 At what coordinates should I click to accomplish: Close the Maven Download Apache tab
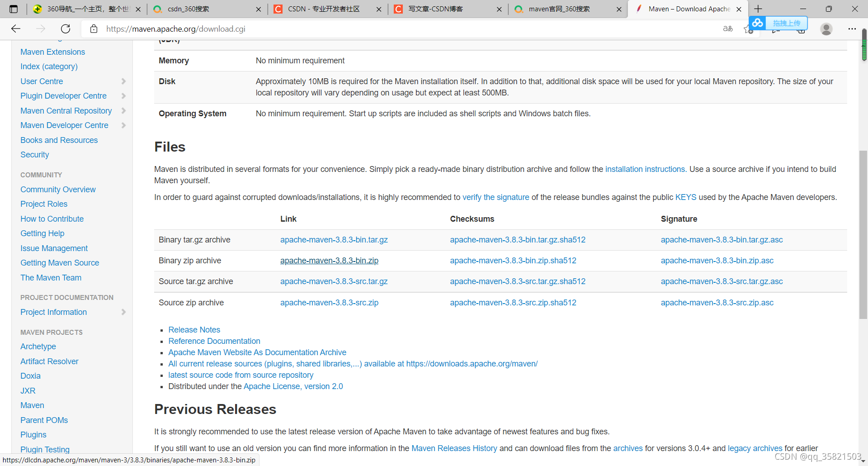coord(739,9)
